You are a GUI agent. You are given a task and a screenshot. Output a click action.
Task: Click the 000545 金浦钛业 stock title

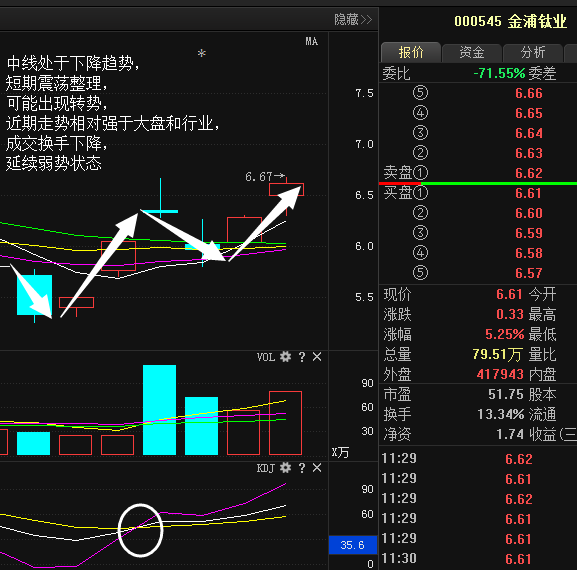[510, 21]
